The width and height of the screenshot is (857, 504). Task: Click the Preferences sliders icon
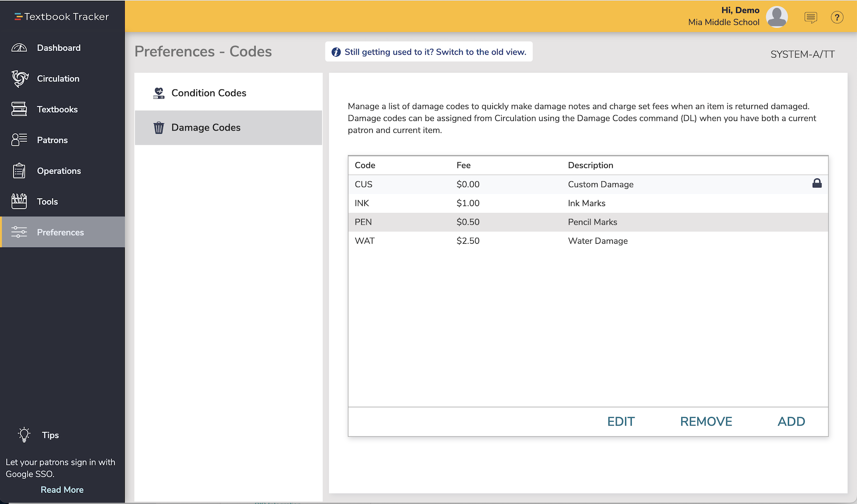coord(19,232)
